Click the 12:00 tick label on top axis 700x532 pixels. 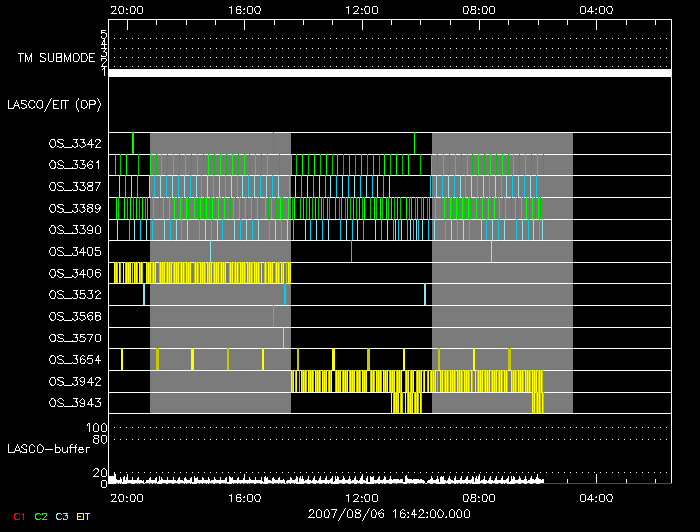point(361,9)
